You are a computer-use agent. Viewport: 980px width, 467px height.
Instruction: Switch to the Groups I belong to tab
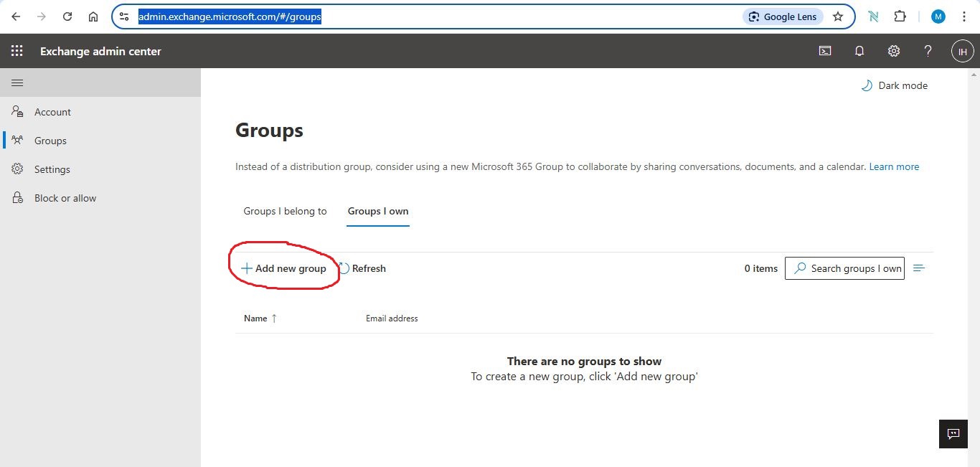(x=285, y=211)
